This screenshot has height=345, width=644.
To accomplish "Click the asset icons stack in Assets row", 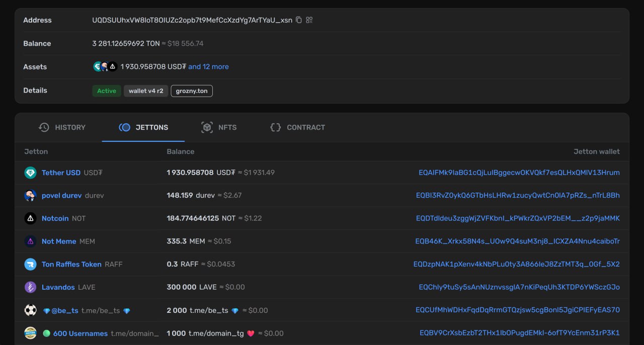I will [x=105, y=66].
